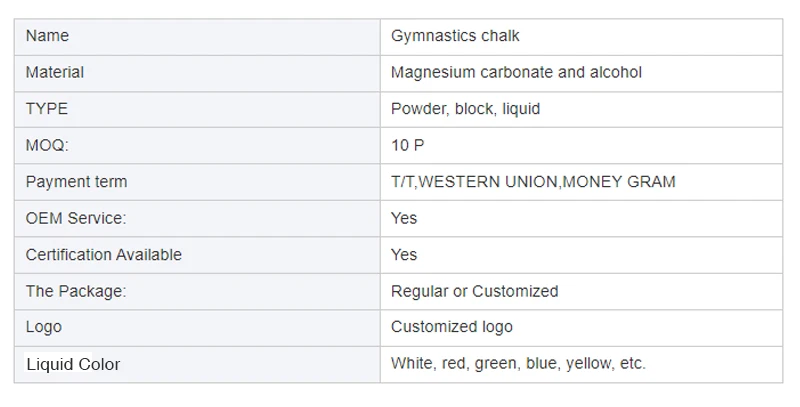
Task: Select the "Regular or Customized" cell
Action: pos(474,291)
